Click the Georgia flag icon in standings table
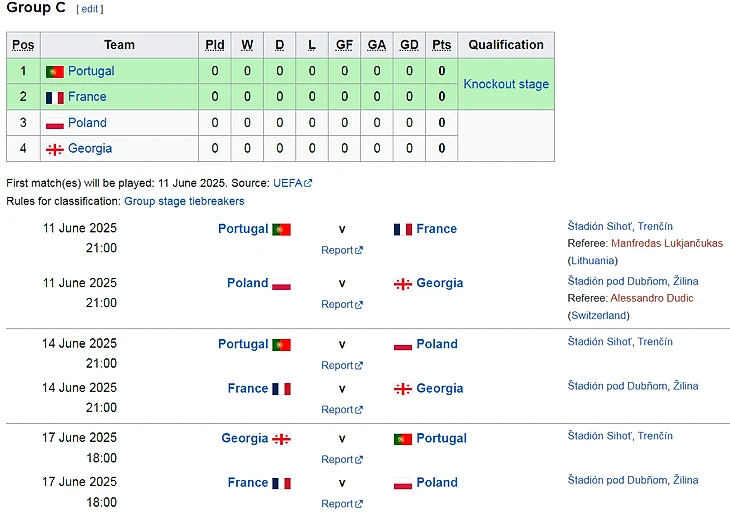The height and width of the screenshot is (519, 730). point(54,149)
